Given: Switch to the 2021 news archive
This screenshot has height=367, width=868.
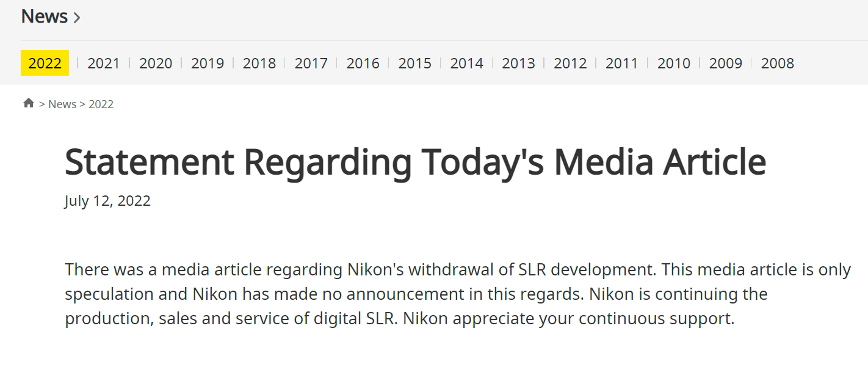Looking at the screenshot, I should (104, 63).
